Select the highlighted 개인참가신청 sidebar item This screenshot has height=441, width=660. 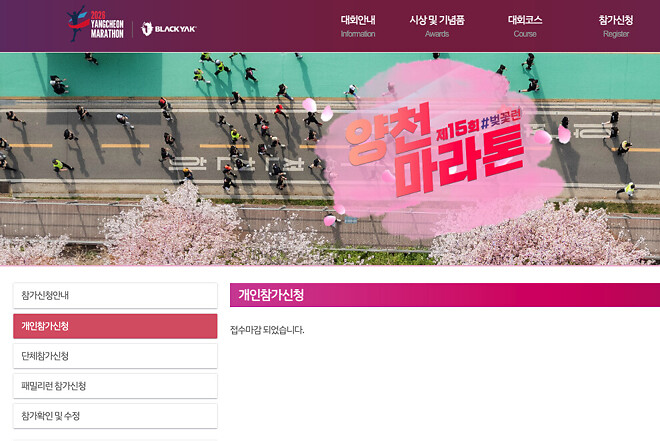(115, 326)
